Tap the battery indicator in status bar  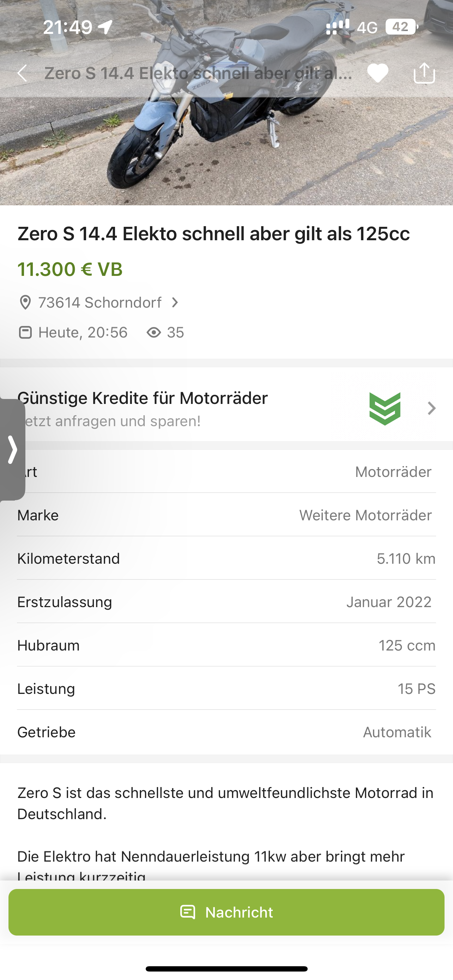tap(401, 27)
